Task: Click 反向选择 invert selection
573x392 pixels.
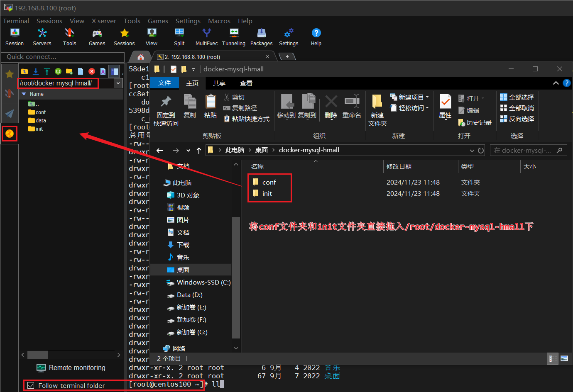Action: [517, 119]
